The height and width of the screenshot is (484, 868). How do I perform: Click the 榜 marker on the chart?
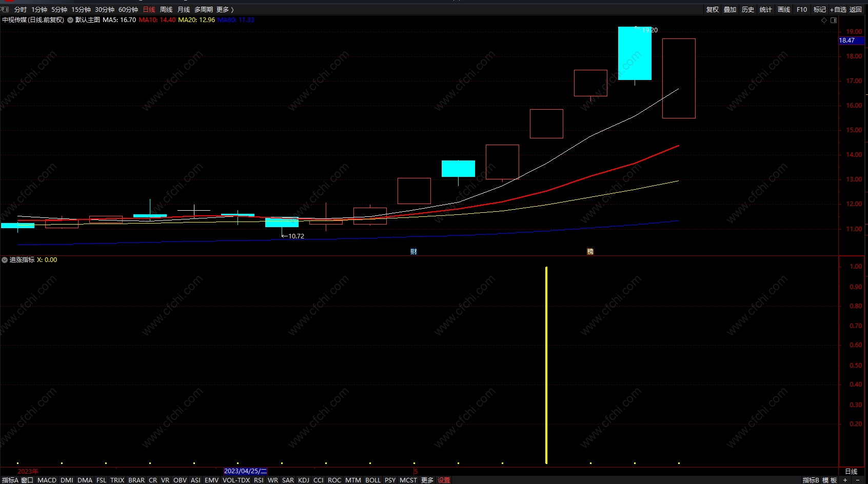tap(590, 251)
